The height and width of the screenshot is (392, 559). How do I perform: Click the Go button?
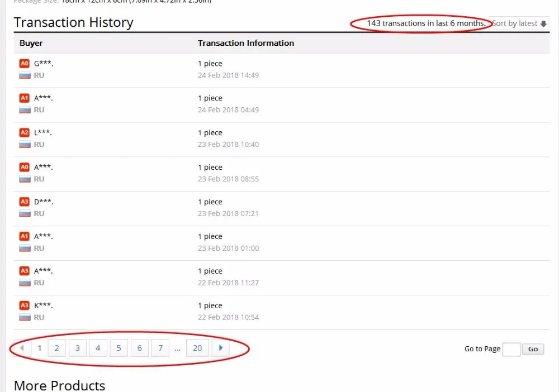click(x=533, y=349)
